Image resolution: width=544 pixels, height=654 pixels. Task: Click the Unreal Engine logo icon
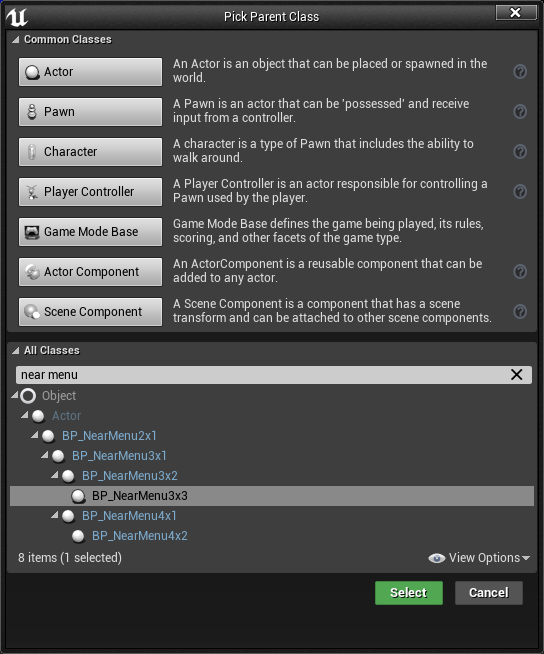click(17, 17)
